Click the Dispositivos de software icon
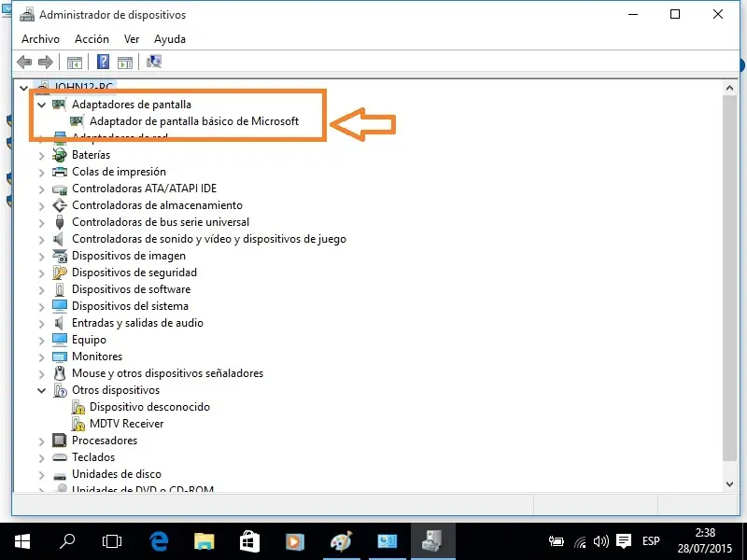747x560 pixels. coord(60,289)
